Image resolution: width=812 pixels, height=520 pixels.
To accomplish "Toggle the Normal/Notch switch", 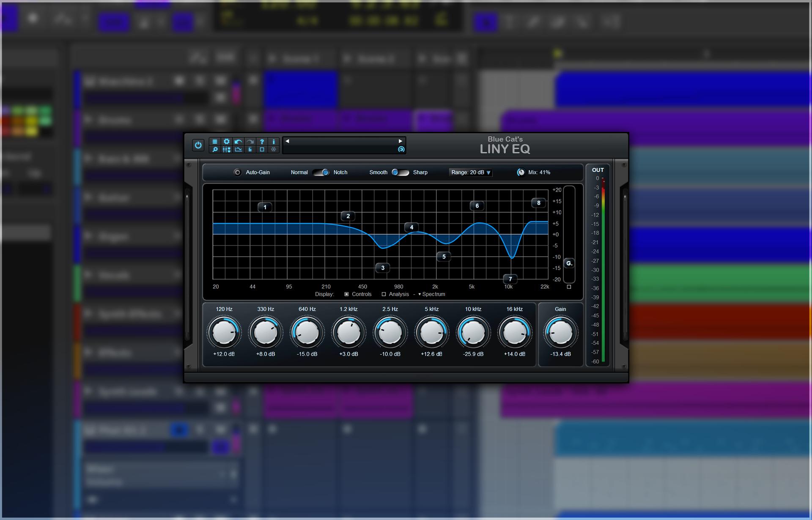I will (321, 172).
